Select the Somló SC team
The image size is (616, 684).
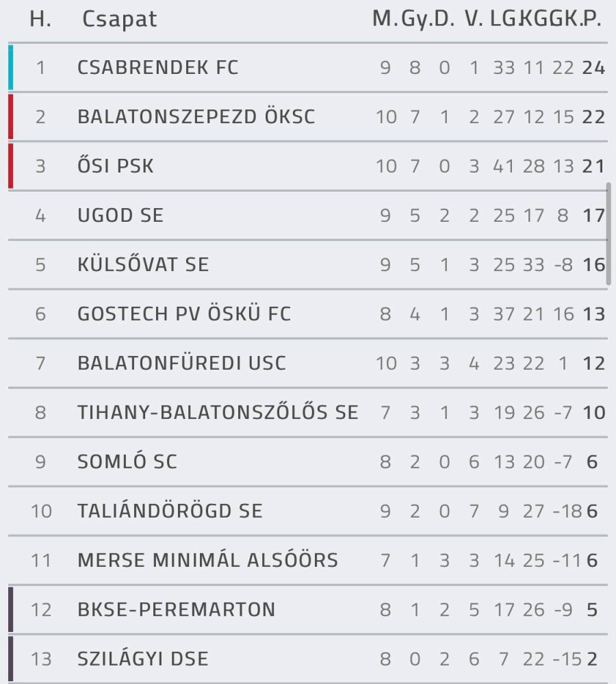pos(127,462)
